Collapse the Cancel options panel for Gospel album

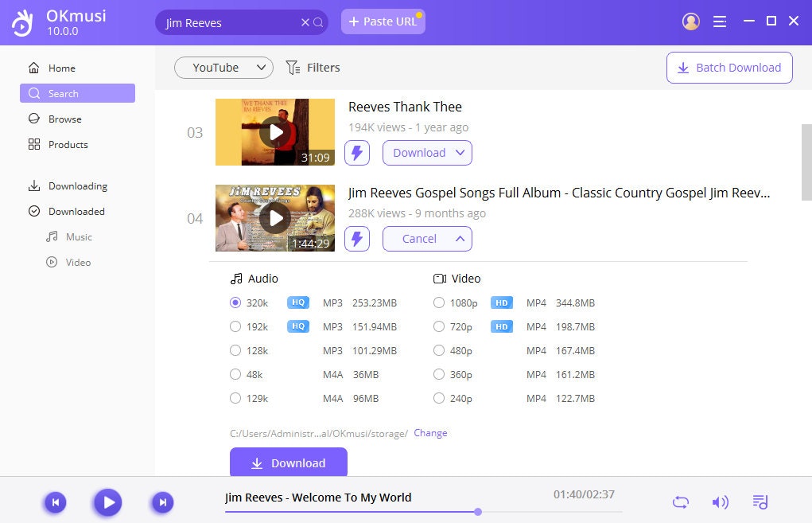tap(427, 239)
